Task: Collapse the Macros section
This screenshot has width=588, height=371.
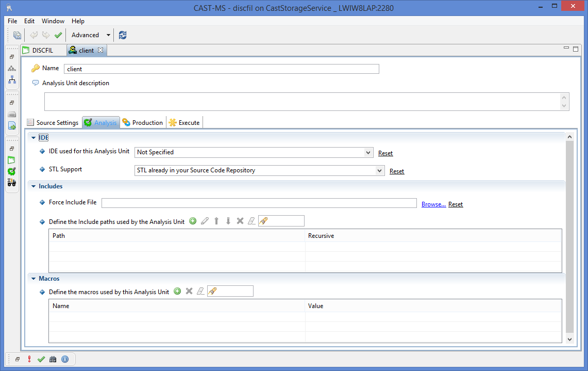Action: coord(33,279)
